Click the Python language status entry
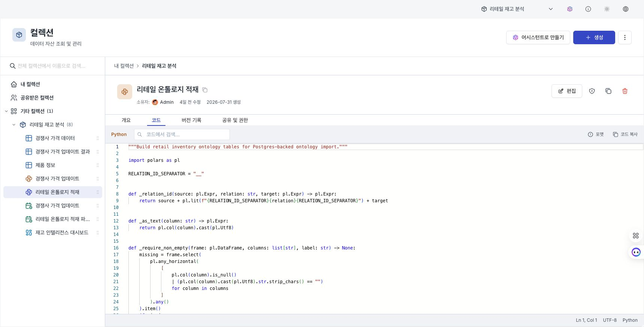The width and height of the screenshot is (644, 327). (x=630, y=320)
